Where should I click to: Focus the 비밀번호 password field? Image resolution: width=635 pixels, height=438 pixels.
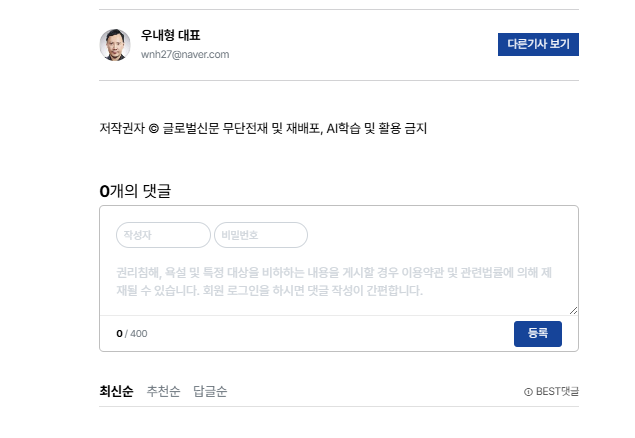(260, 235)
